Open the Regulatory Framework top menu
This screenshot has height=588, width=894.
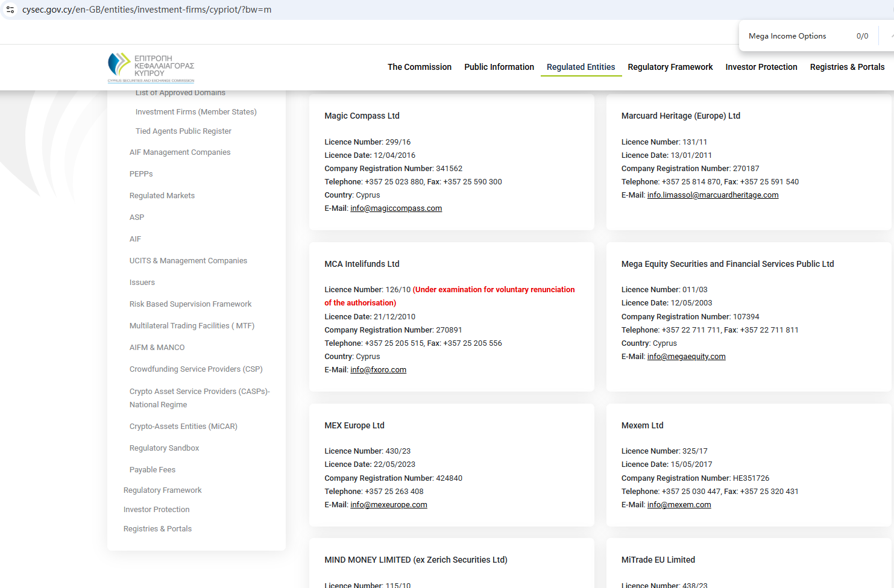coord(670,67)
